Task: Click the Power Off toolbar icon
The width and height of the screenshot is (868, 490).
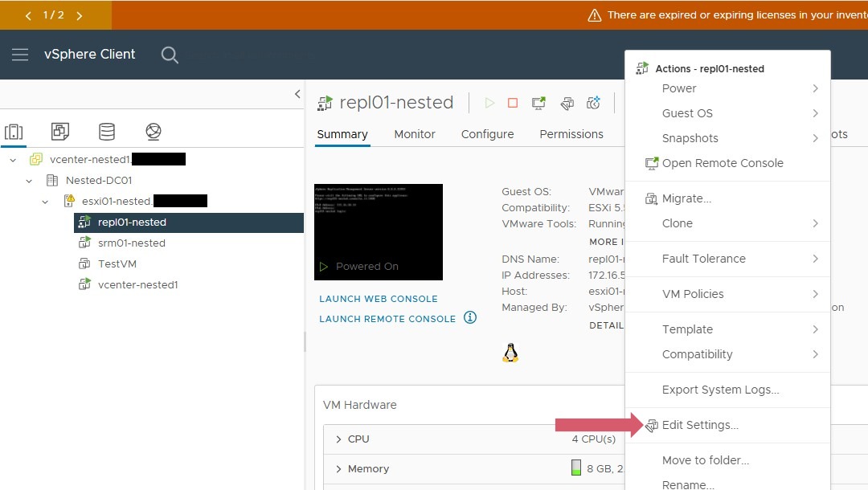Action: (513, 103)
